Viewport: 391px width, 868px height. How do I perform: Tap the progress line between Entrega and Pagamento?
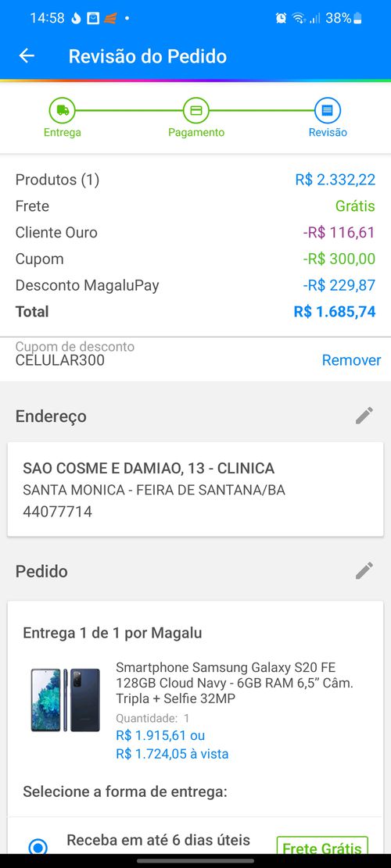(x=129, y=110)
